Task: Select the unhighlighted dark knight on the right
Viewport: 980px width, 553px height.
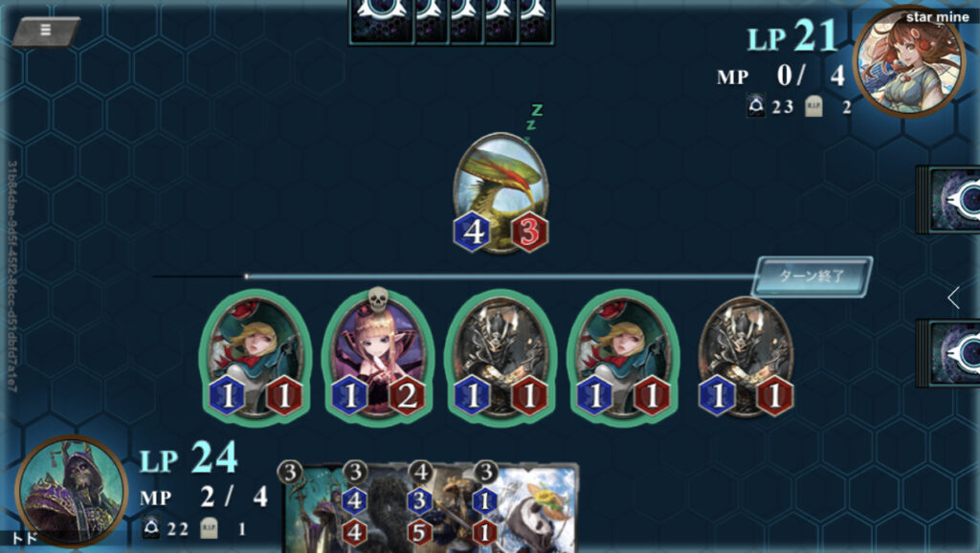Action: tap(746, 357)
